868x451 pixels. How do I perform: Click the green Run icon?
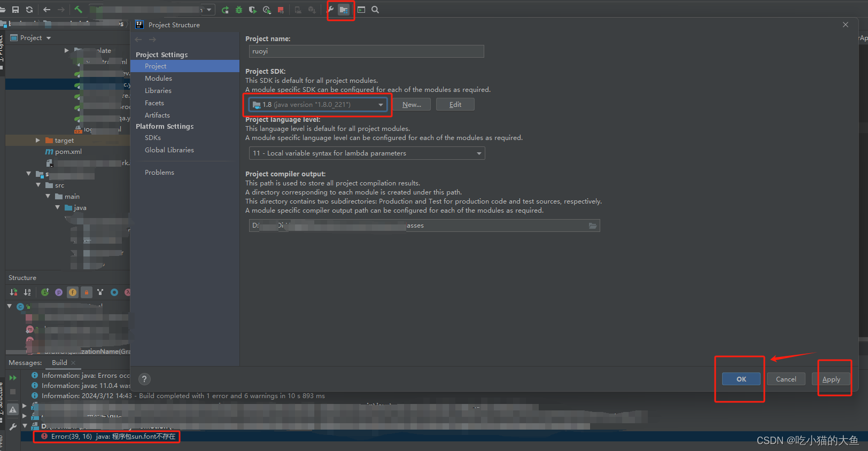click(225, 10)
